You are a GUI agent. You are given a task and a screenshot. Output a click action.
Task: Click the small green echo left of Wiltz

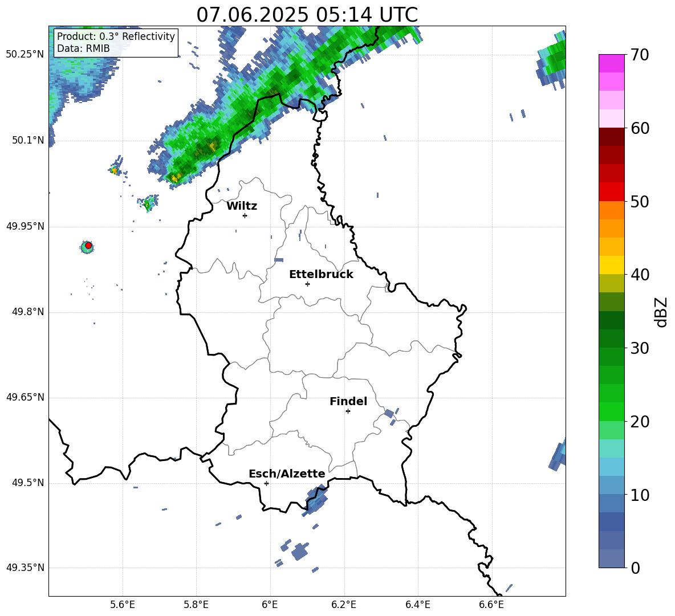pos(149,203)
